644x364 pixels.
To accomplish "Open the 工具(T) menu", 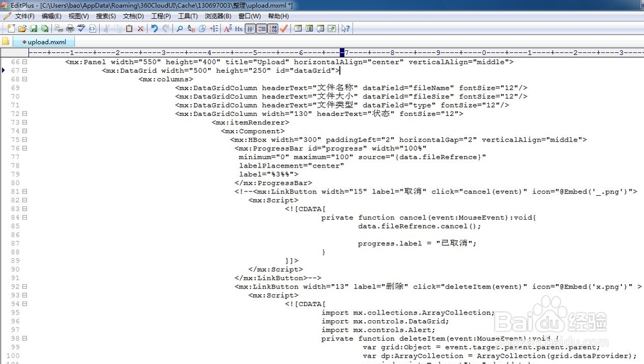I will point(187,16).
